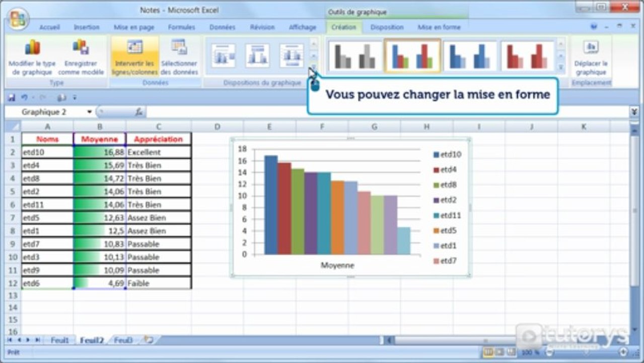Go to last sheet navigation arrow
Image resolution: width=644 pixels, height=363 pixels.
coord(37,340)
